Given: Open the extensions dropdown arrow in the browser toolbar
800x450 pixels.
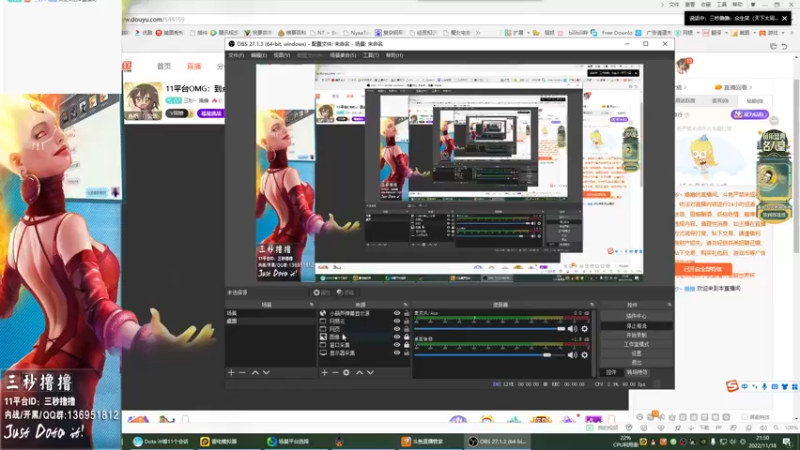Looking at the screenshot, I should pyautogui.click(x=529, y=33).
